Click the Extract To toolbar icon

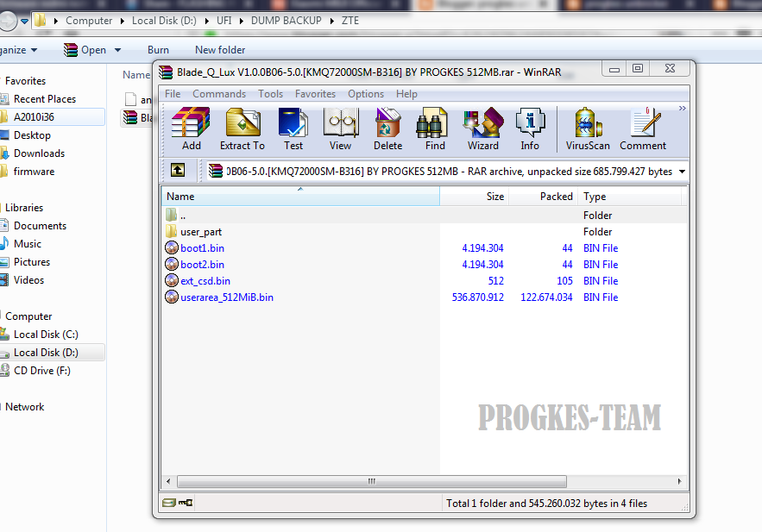coord(242,128)
